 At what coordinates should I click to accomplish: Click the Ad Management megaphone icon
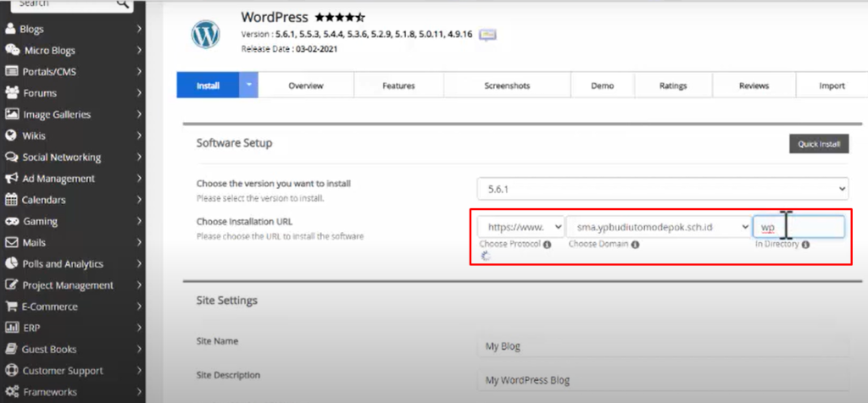(11, 179)
